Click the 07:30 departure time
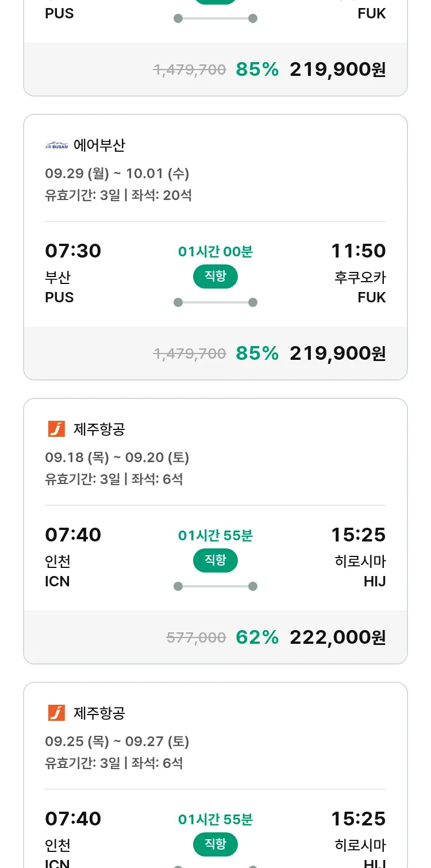Viewport: 431px width, 868px height. pos(73,251)
